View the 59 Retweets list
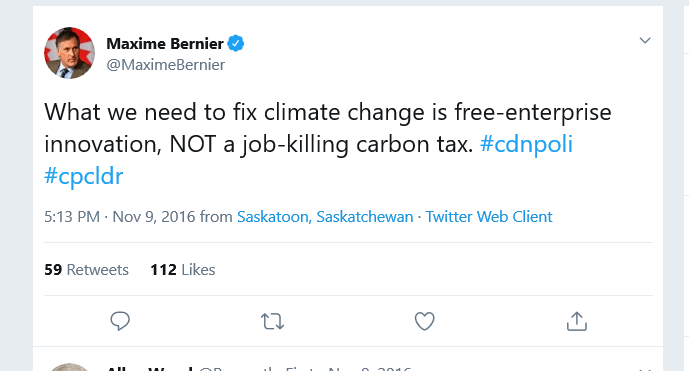This screenshot has width=689, height=371. [x=86, y=269]
